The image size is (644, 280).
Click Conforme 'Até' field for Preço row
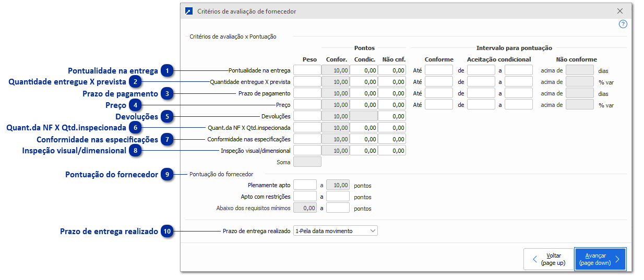pyautogui.click(x=439, y=104)
